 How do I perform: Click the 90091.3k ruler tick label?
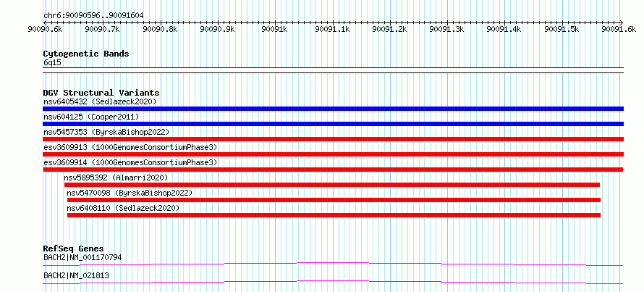[446, 29]
